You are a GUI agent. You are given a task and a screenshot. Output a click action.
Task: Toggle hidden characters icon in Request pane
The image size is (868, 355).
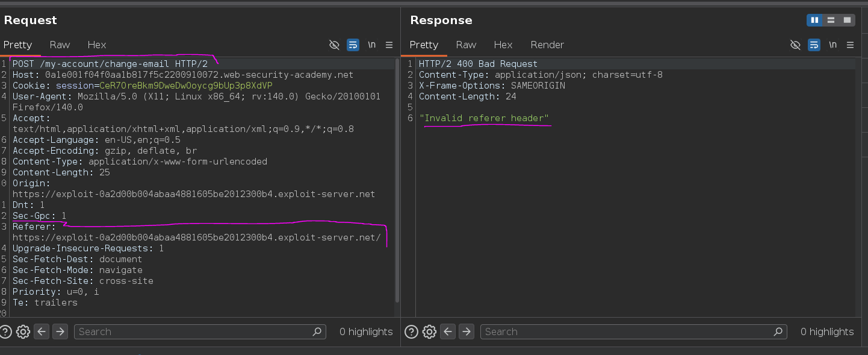coord(335,45)
